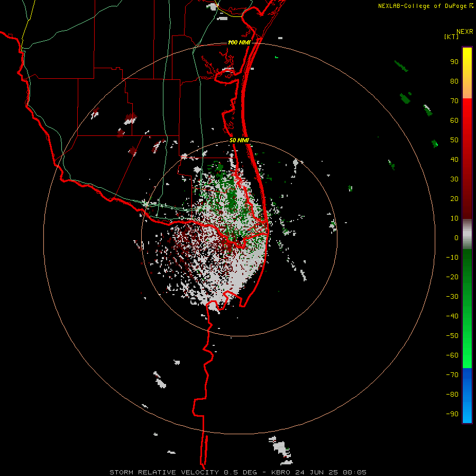Click the -70 value on the velocity scale
Image resolution: width=476 pixels, height=476 pixels.
452,374
